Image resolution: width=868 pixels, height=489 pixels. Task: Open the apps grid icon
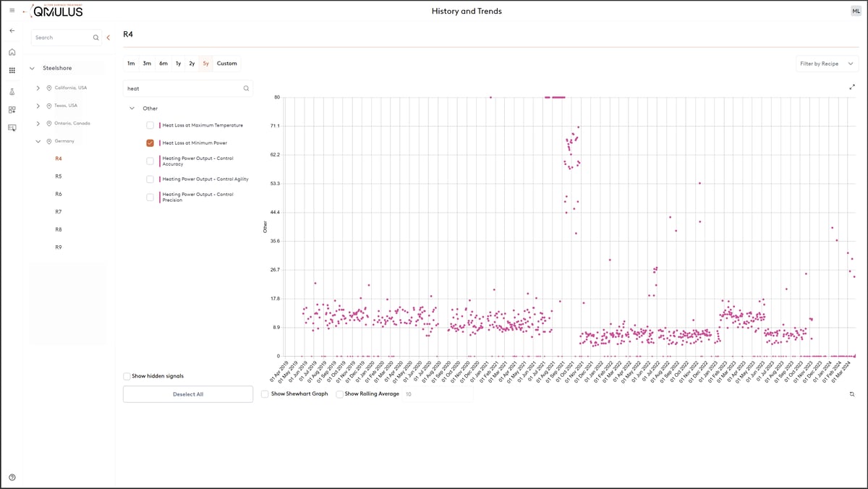(12, 70)
